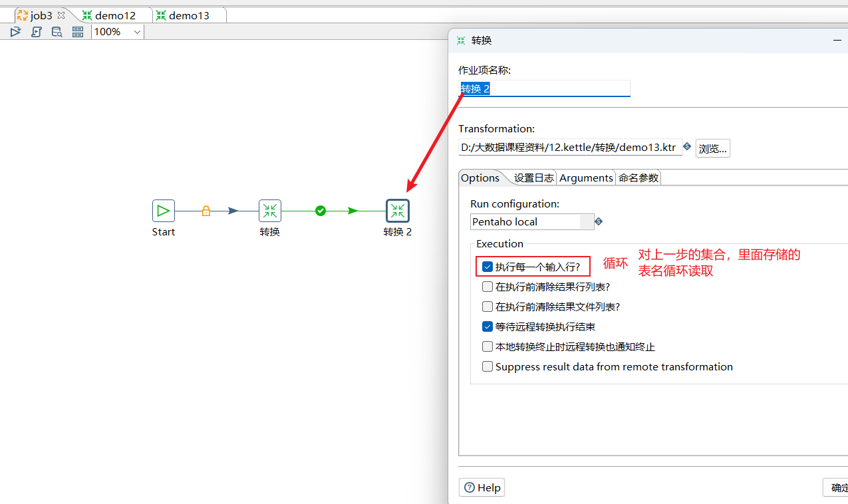The image size is (848, 504).
Task: Click the green arrow on second hop
Action: pyautogui.click(x=353, y=211)
